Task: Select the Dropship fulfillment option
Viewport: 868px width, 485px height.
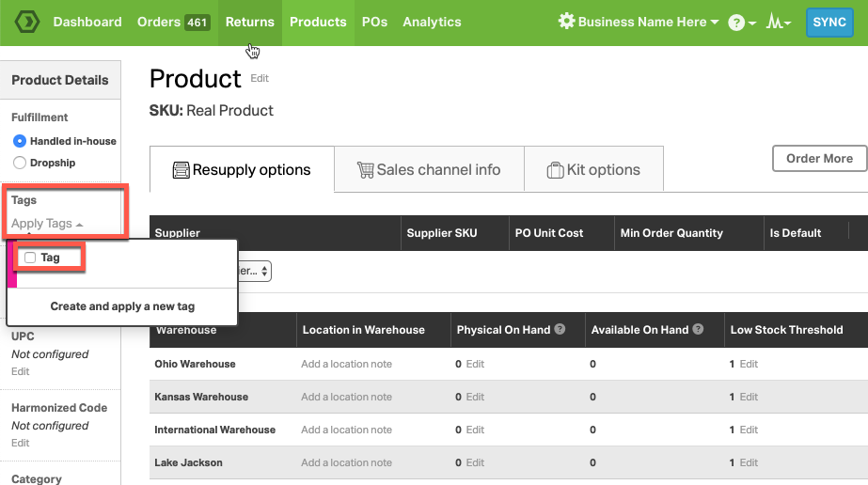Action: click(x=20, y=163)
